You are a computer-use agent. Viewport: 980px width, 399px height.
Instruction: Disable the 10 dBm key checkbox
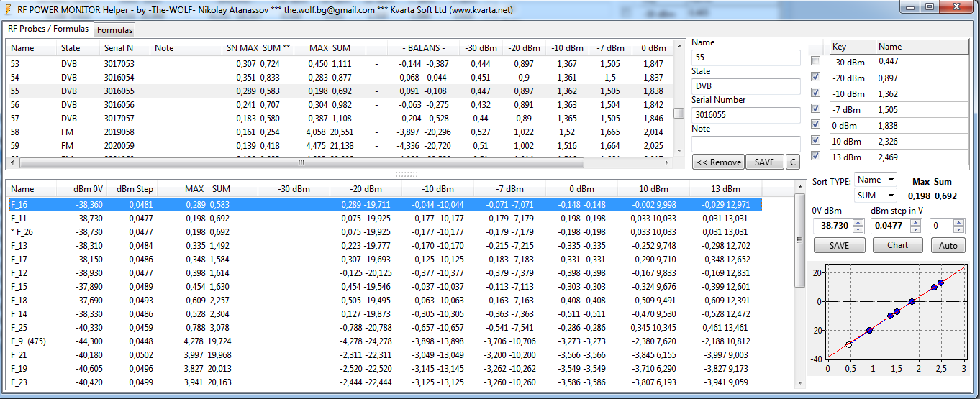point(815,141)
